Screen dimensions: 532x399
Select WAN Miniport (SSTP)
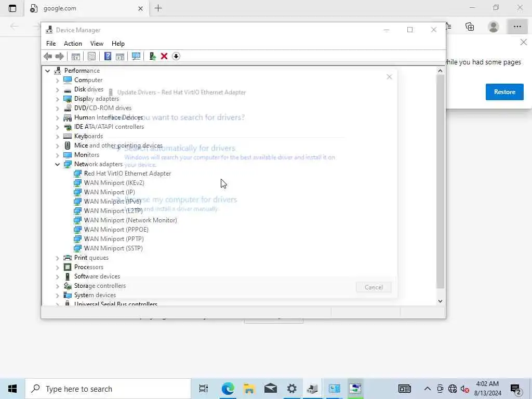pos(113,248)
